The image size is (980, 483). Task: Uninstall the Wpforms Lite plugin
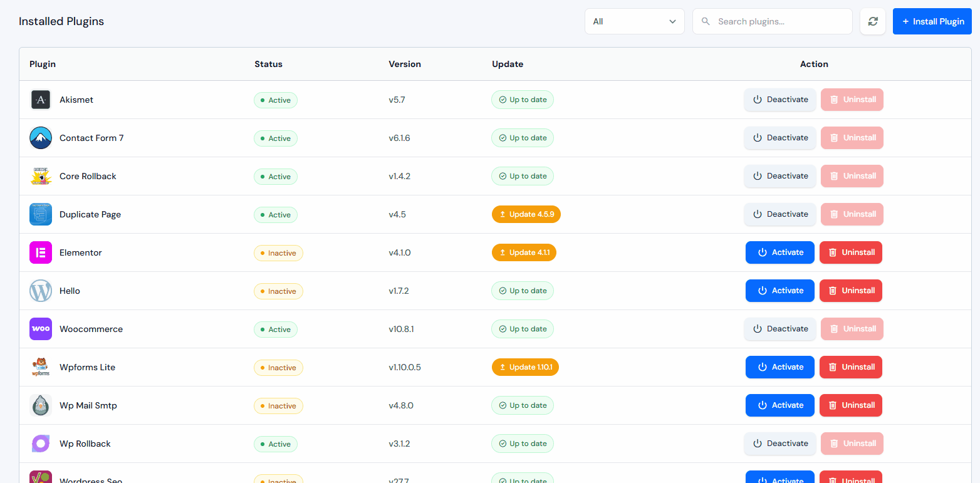pyautogui.click(x=851, y=367)
